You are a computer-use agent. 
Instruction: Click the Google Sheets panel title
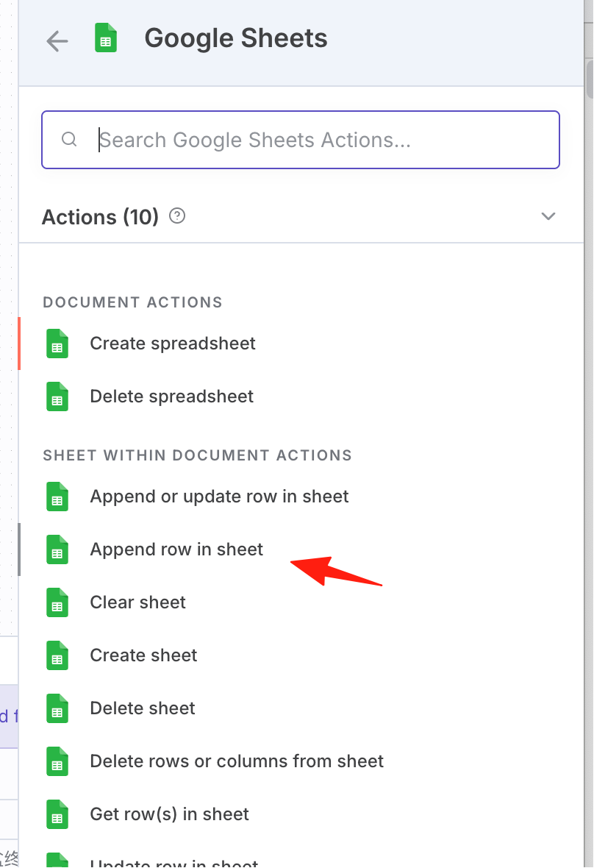click(235, 38)
